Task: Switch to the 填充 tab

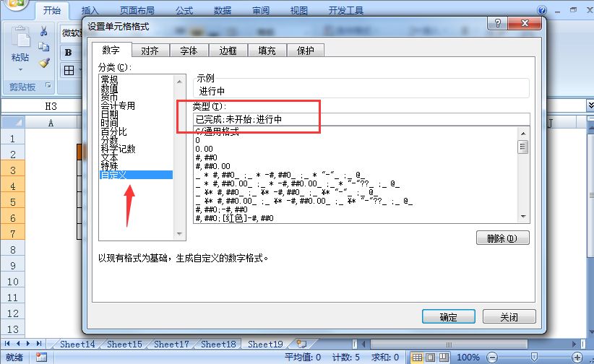Action: (267, 51)
